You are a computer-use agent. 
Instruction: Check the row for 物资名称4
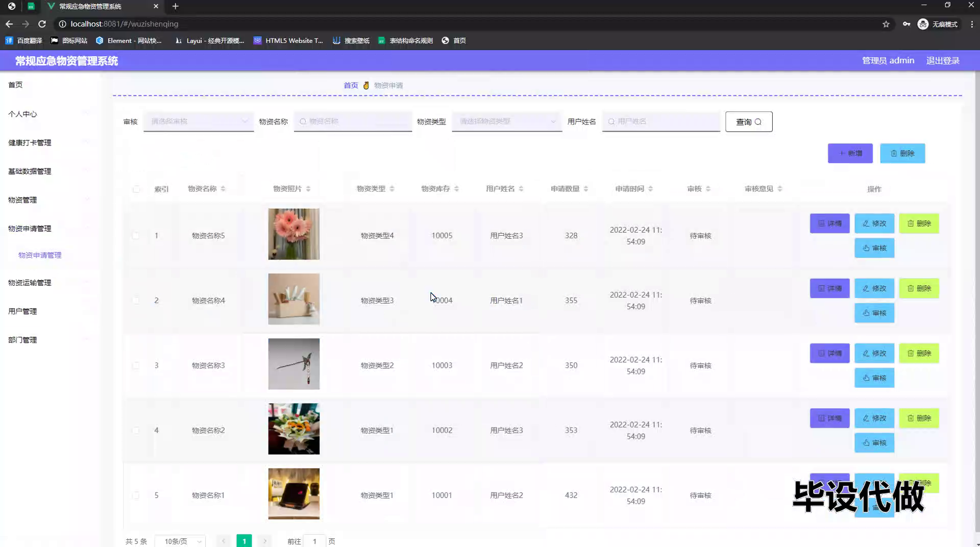tap(135, 301)
